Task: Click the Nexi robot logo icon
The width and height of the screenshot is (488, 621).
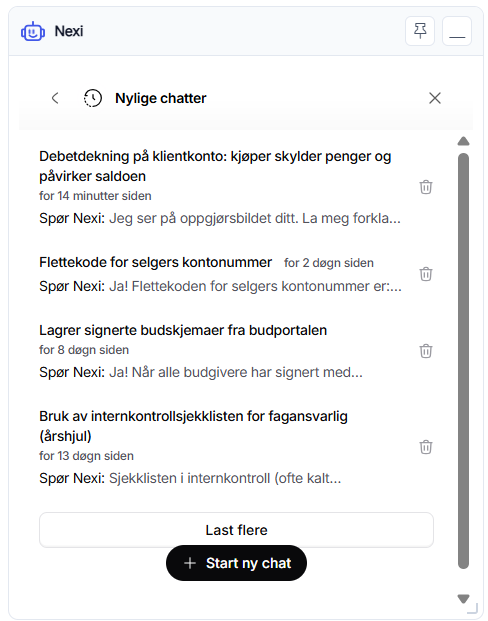Action: (x=33, y=31)
